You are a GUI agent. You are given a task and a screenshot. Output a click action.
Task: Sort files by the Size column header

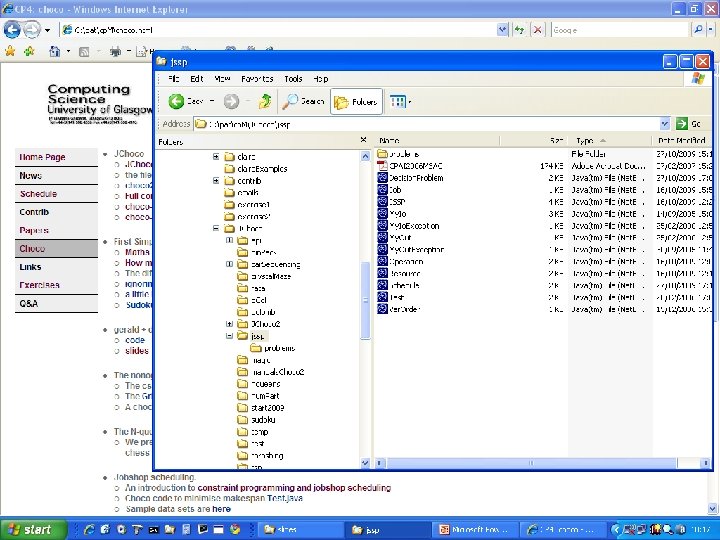click(534, 140)
